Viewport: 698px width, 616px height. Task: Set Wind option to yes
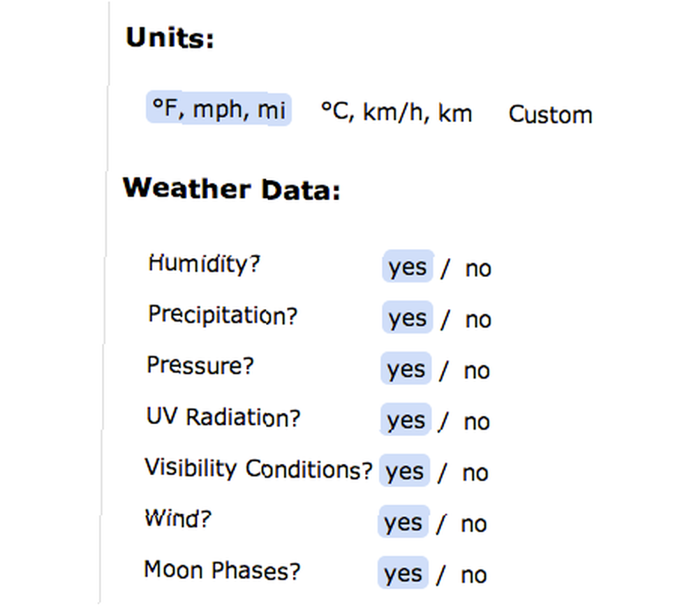pos(403,522)
